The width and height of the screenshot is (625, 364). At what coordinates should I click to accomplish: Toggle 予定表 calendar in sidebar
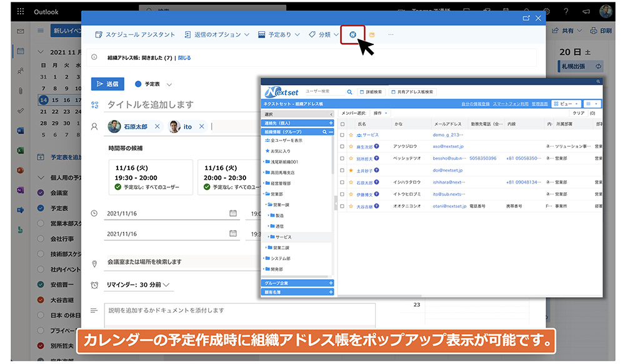[41, 208]
